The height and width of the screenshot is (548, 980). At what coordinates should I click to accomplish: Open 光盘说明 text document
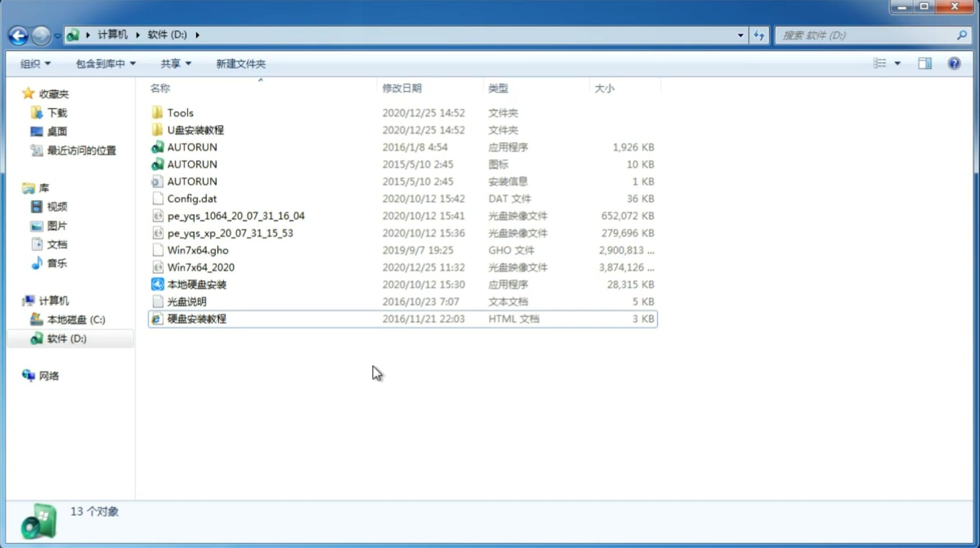coord(186,302)
